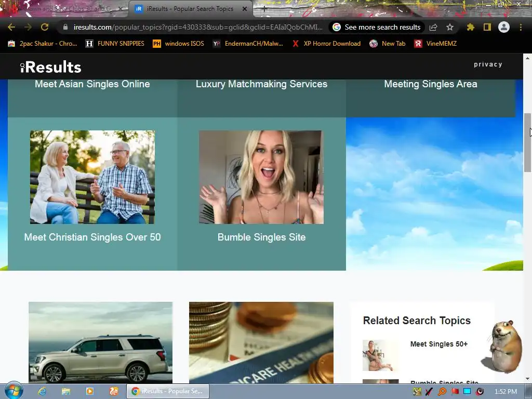Click the forward navigation arrow
Image resolution: width=532 pixels, height=399 pixels.
pyautogui.click(x=28, y=27)
